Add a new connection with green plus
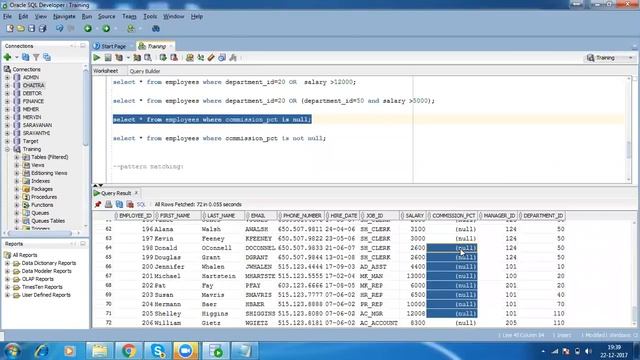This screenshot has width=640, height=360. (x=7, y=57)
